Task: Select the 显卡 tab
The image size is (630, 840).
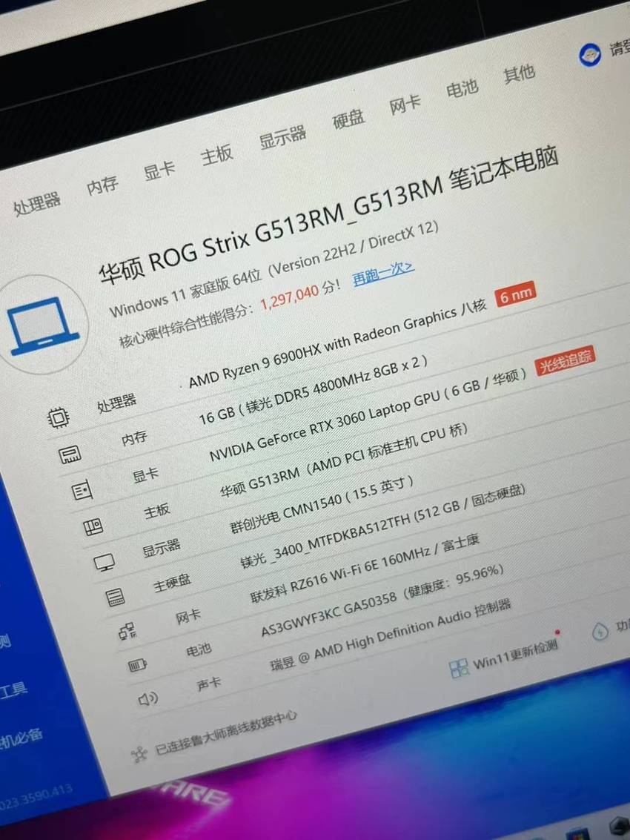Action: pyautogui.click(x=159, y=171)
